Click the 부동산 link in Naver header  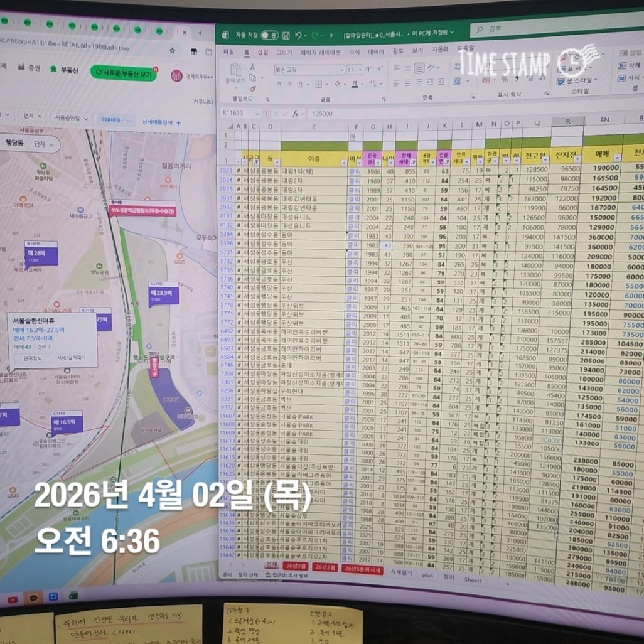65,70
